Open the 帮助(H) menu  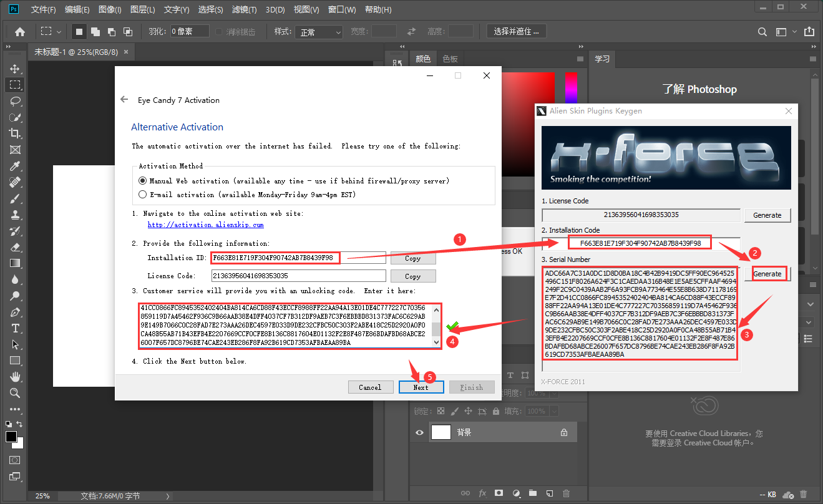[378, 10]
